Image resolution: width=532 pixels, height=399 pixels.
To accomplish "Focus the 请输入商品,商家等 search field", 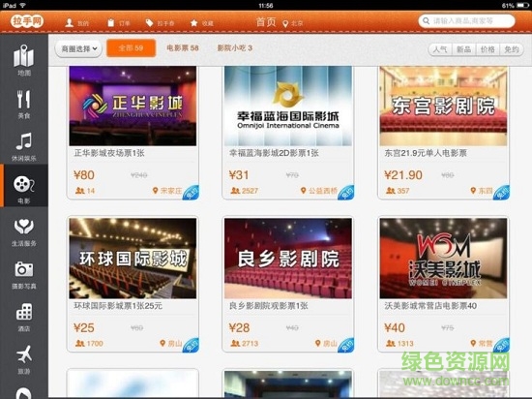I will coord(467,20).
